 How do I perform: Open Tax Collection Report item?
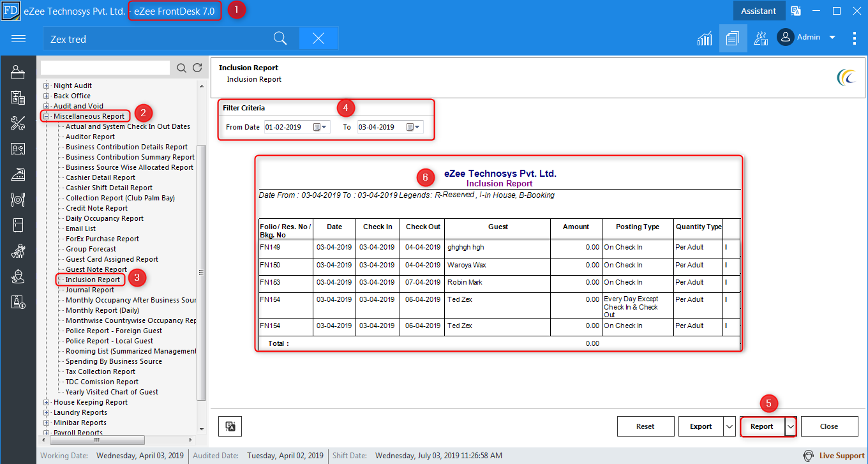pos(100,371)
